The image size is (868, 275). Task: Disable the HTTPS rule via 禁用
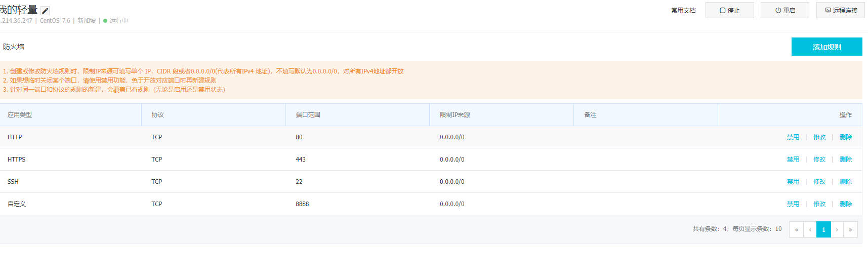pyautogui.click(x=793, y=159)
